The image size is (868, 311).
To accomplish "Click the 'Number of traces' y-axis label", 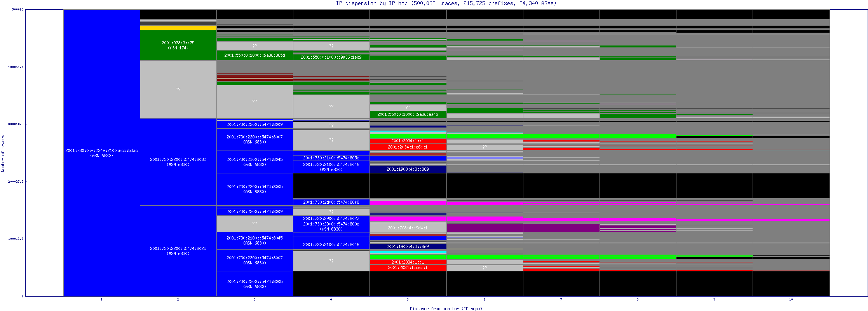I will [x=3, y=153].
